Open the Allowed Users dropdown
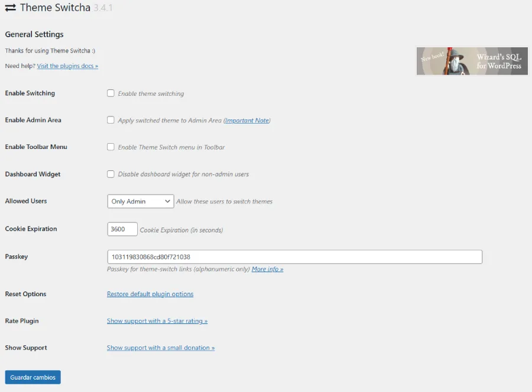 click(x=140, y=202)
